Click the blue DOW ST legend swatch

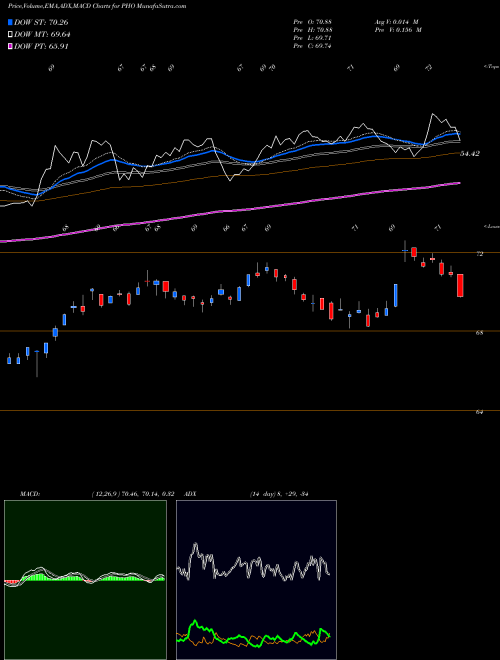11,22
